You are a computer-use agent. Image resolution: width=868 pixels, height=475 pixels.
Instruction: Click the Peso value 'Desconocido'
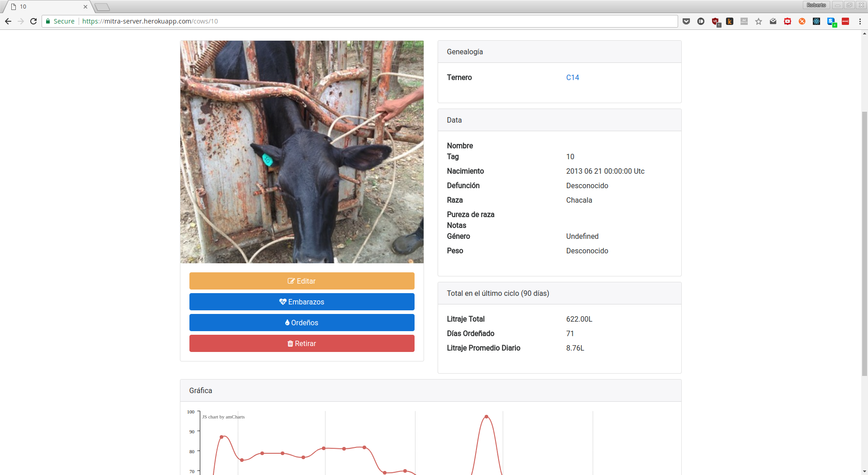[587, 251]
